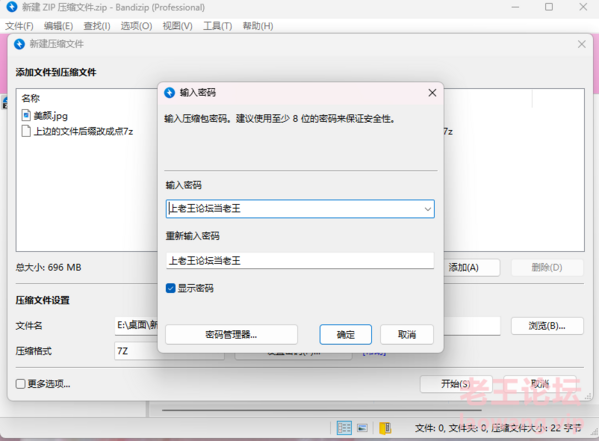Uncheck the 显示密码 checkbox
This screenshot has width=599, height=441.
click(170, 288)
